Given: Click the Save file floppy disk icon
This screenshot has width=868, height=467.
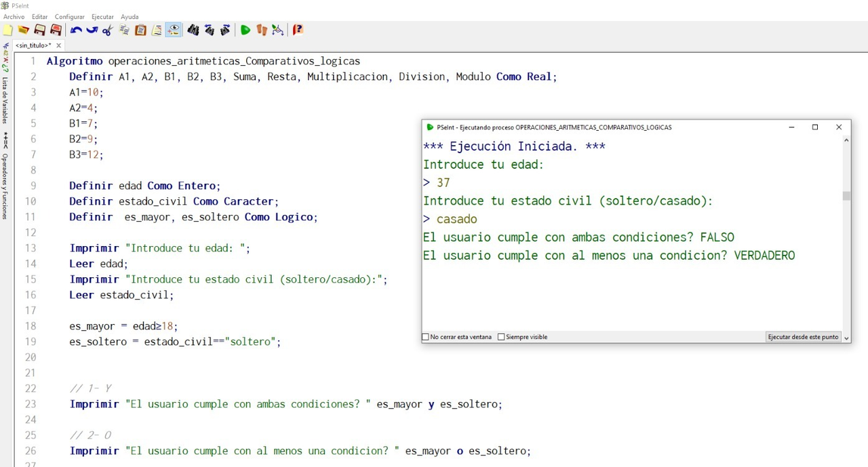Looking at the screenshot, I should coord(40,30).
